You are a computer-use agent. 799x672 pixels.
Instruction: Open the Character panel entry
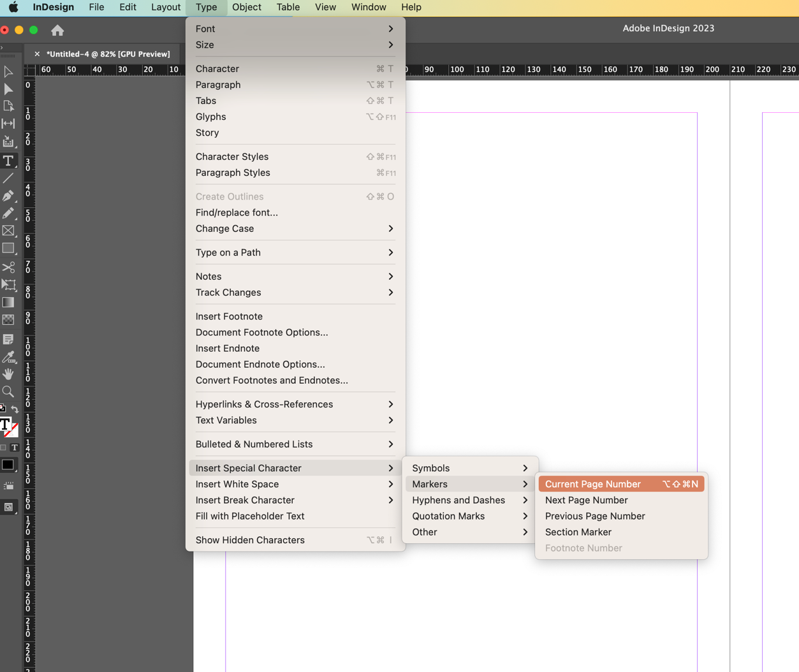pos(295,68)
